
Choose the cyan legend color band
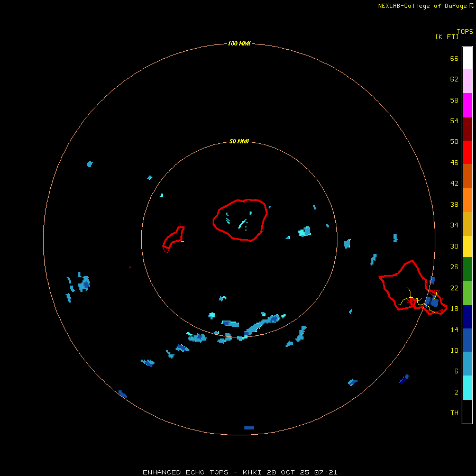[x=467, y=388]
